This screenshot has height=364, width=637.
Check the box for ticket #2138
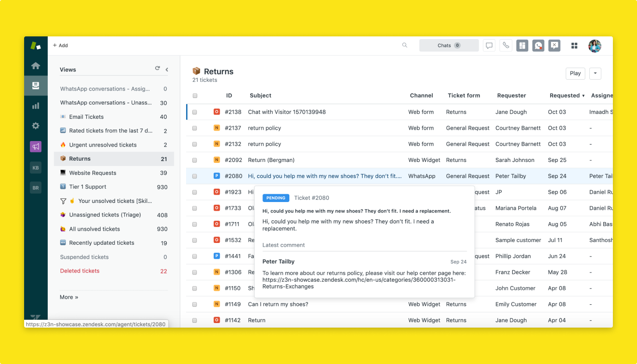[195, 112]
